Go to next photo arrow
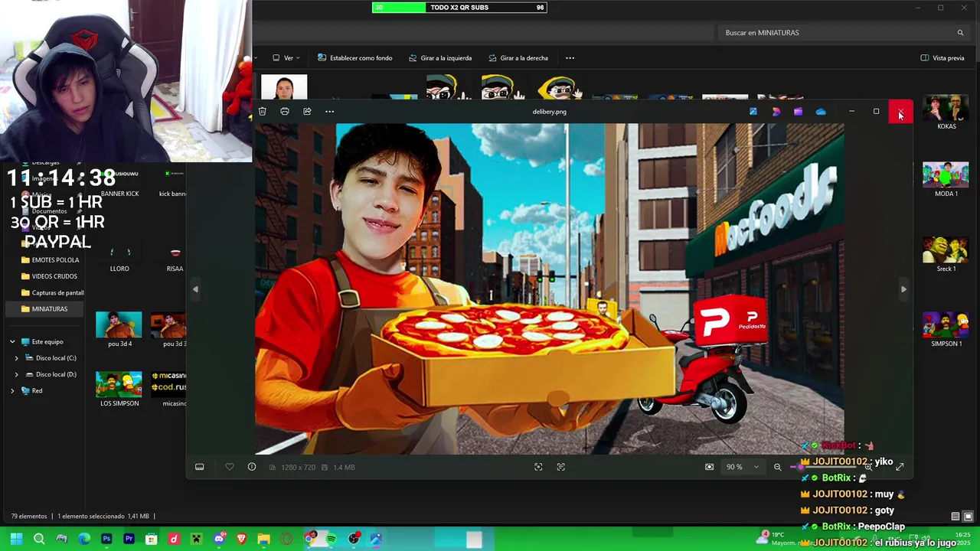This screenshot has height=551, width=980. pos(903,289)
